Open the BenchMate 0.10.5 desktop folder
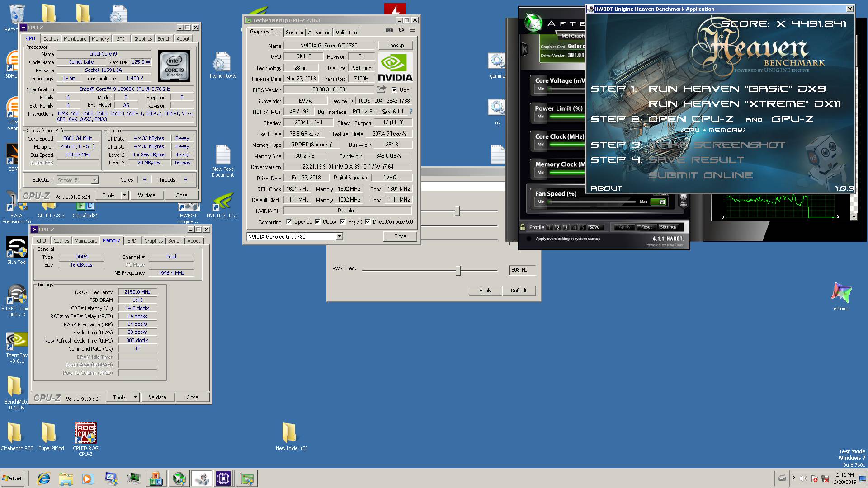This screenshot has width=868, height=488. pos(17,393)
